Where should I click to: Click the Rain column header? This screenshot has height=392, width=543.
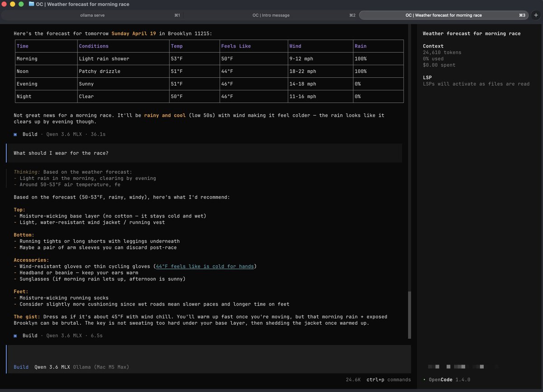pyautogui.click(x=361, y=46)
